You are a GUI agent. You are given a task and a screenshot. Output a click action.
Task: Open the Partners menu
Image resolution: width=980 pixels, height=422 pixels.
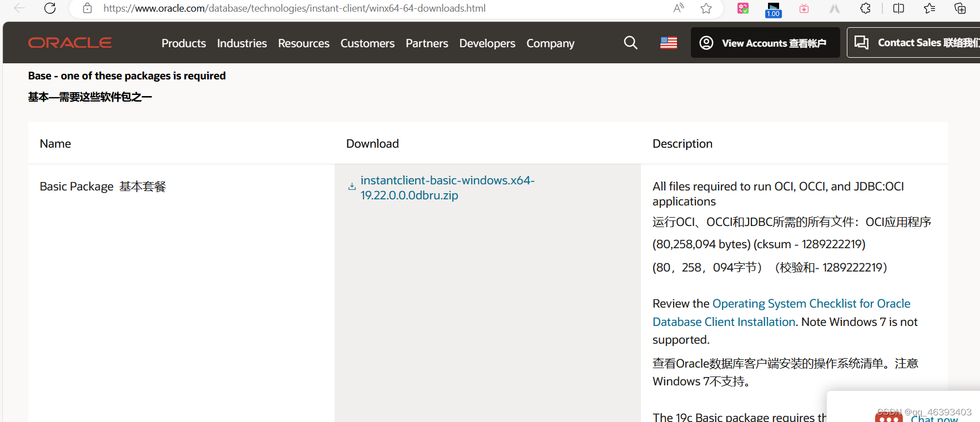click(x=427, y=43)
